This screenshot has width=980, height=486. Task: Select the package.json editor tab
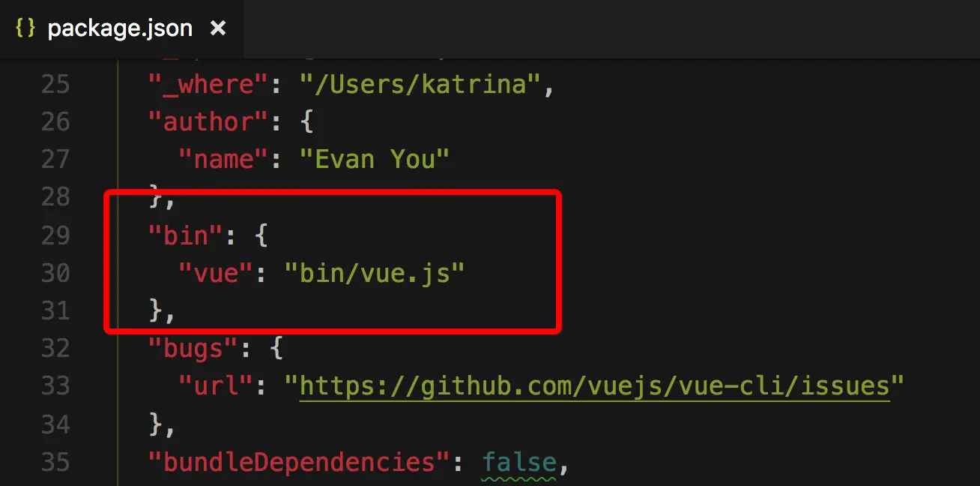pyautogui.click(x=121, y=29)
